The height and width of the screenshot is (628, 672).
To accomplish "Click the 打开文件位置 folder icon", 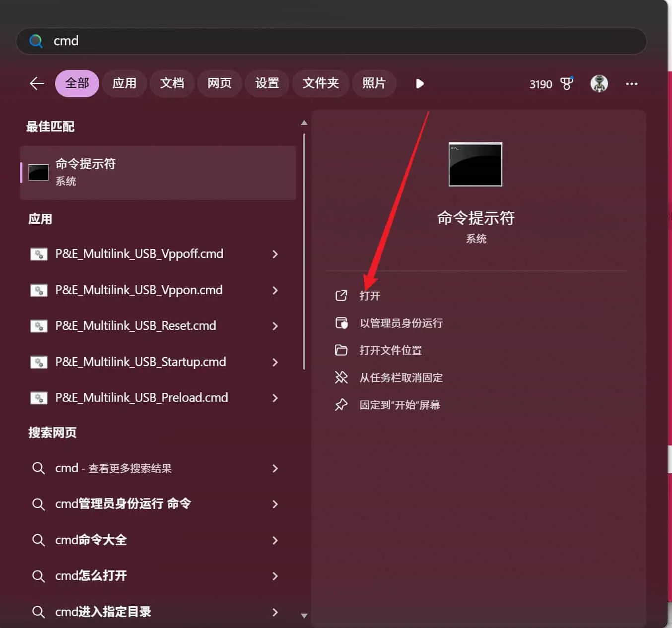I will pyautogui.click(x=341, y=350).
